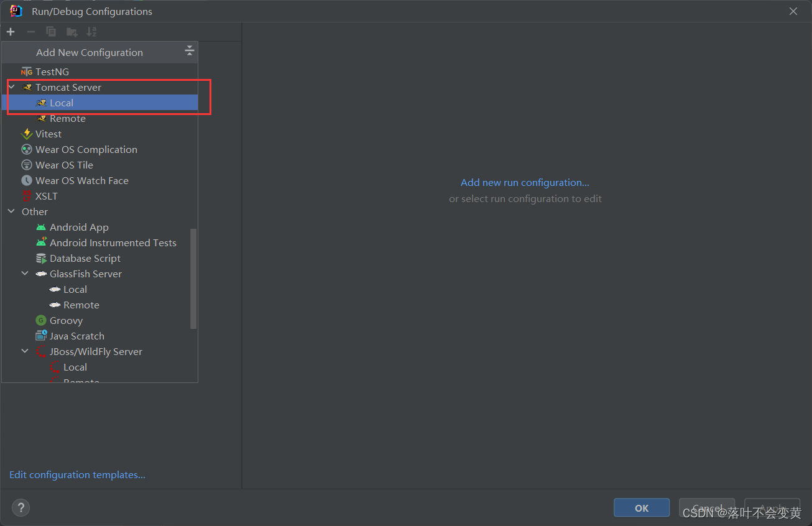Click the Remove Configuration minus icon

[30, 32]
